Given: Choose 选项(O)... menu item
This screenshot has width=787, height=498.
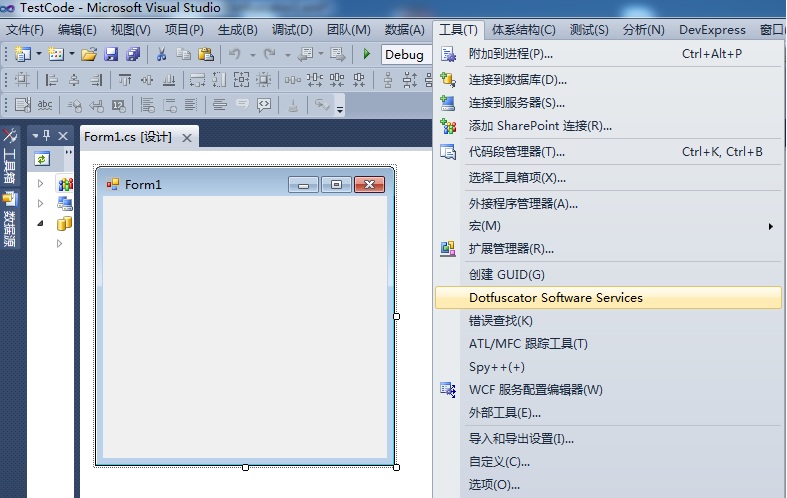Looking at the screenshot, I should tap(608, 484).
